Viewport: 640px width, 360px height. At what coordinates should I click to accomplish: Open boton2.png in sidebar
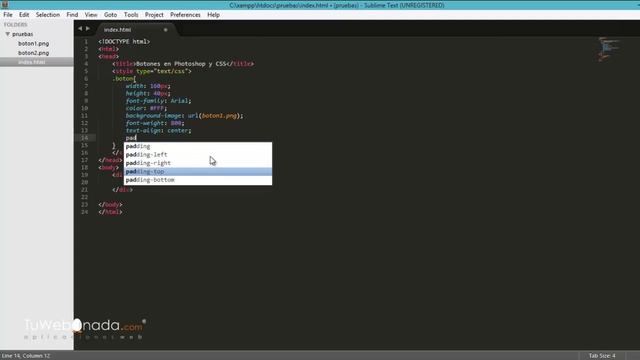point(33,53)
